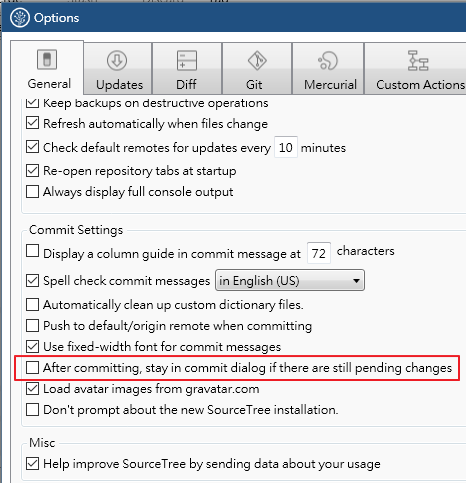The height and width of the screenshot is (483, 466).
Task: Click the Git diamond icon
Action: point(257,60)
